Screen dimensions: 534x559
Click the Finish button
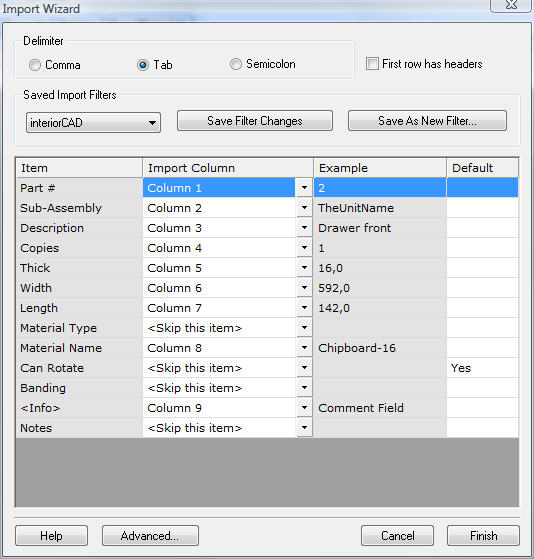click(483, 535)
